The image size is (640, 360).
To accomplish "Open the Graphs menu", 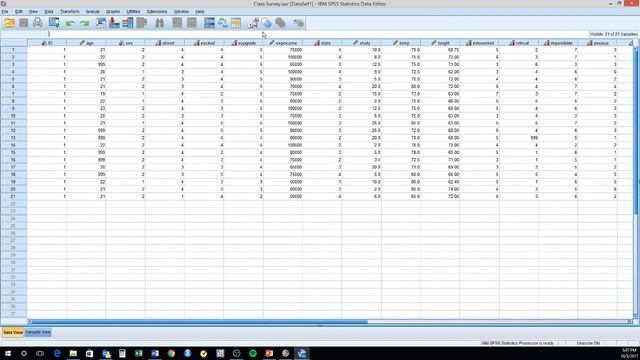I will pyautogui.click(x=113, y=11).
